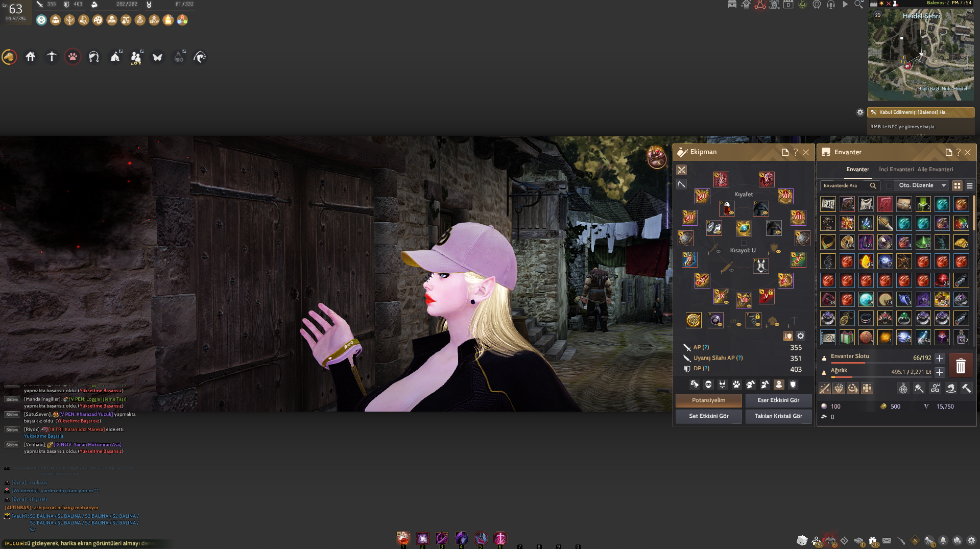Click Eser Etkisini Gör button

pos(778,400)
